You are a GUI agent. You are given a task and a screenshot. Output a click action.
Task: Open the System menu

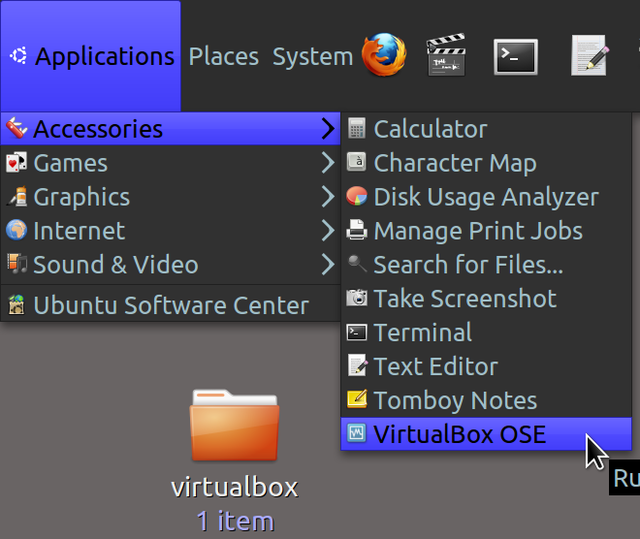coord(313,56)
